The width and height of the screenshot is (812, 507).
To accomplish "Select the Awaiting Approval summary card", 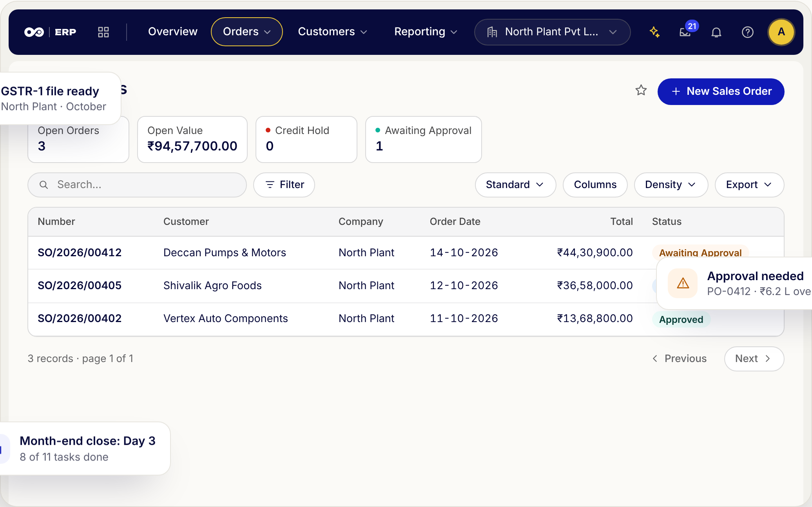I will coord(424,139).
